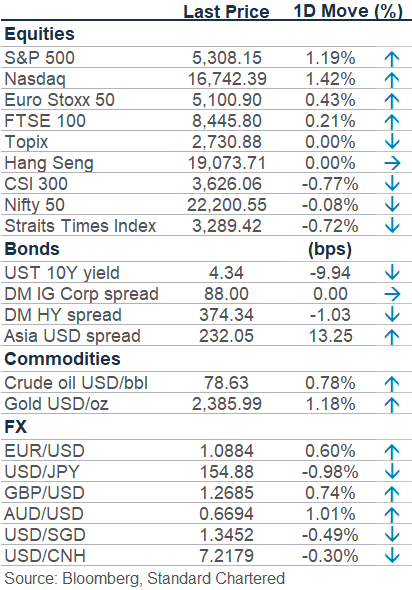Select the Equities section header
The height and width of the screenshot is (590, 412).
(39, 34)
